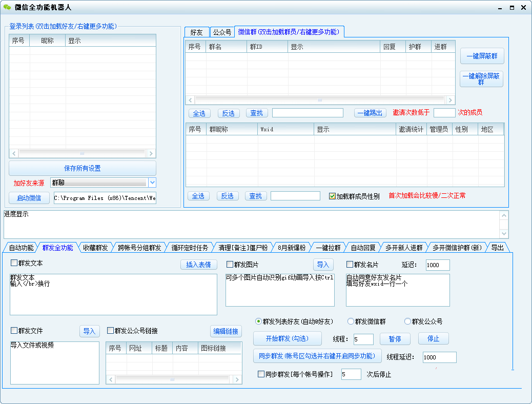Select 群发微信群 radio button
This screenshot has height=404, width=532.
click(x=351, y=321)
